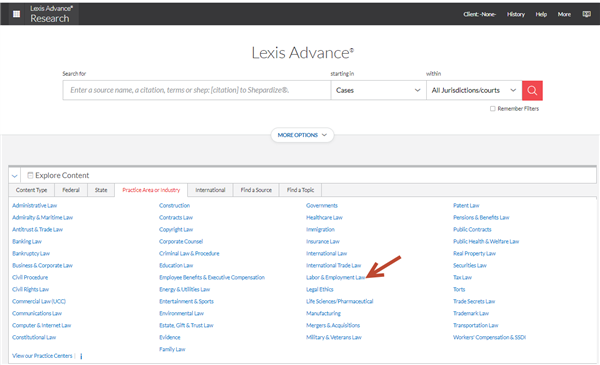The width and height of the screenshot is (600, 365).
Task: Open the Find a Topic tab
Action: [x=300, y=190]
